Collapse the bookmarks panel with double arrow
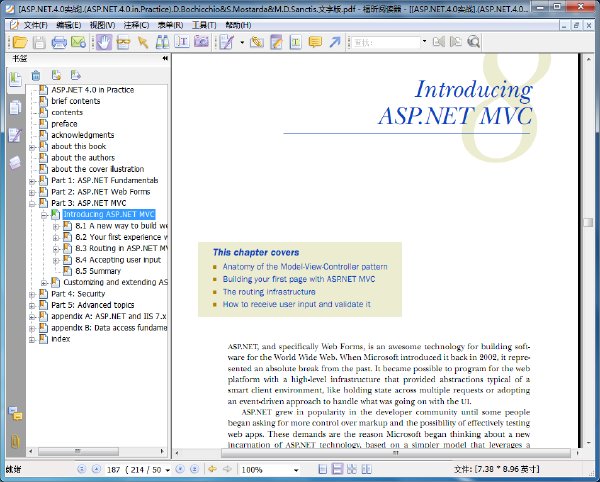Screen dimensions: 600x482 (x=165, y=58)
